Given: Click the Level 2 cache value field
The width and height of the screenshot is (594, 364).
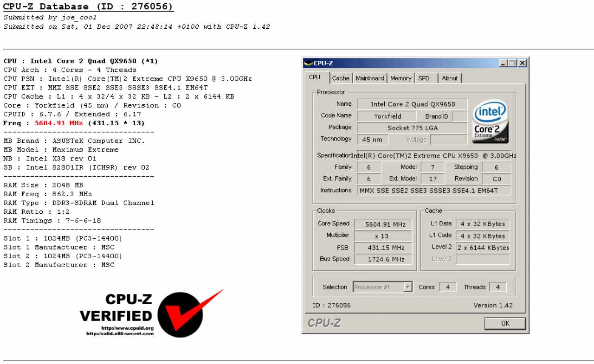Looking at the screenshot, I should pos(483,248).
